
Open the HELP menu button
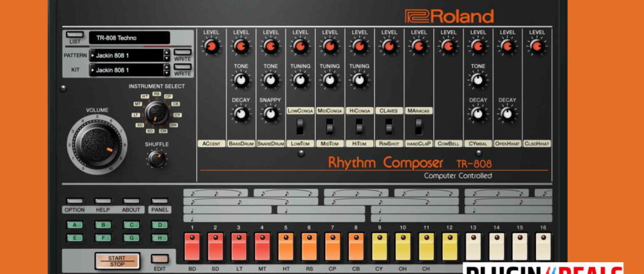pyautogui.click(x=103, y=201)
